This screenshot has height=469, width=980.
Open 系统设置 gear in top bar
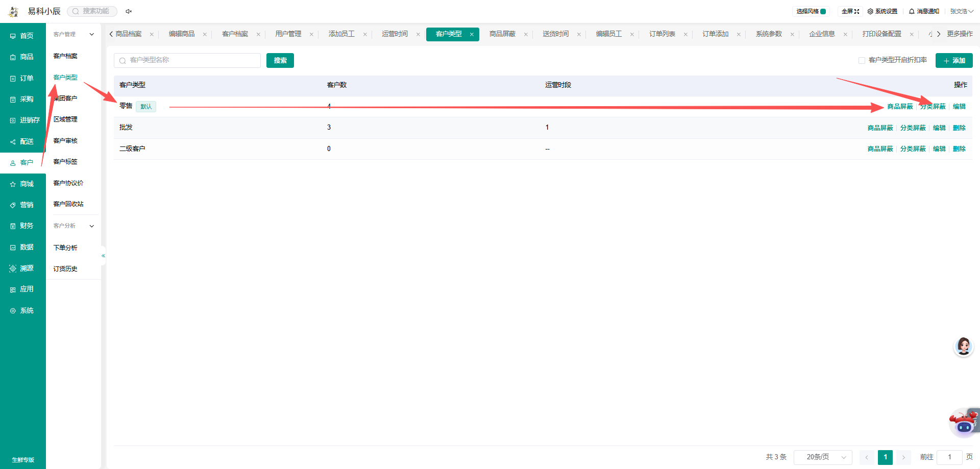870,11
